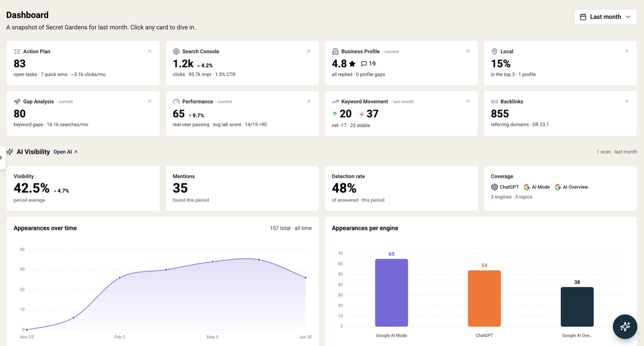This screenshot has height=346, width=644.
Task: Click the Performance 9.7% decrease indicator
Action: [196, 116]
